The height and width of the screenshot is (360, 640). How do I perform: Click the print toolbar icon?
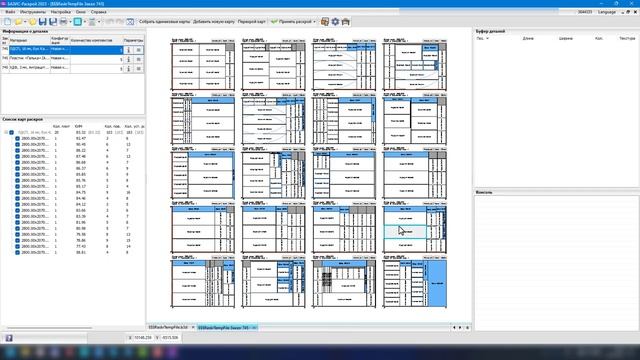(64, 22)
